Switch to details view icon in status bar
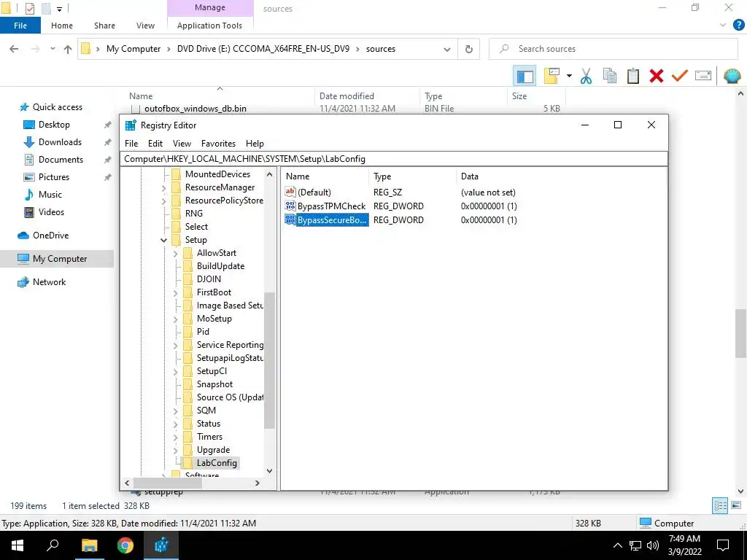747x560 pixels. (720, 506)
